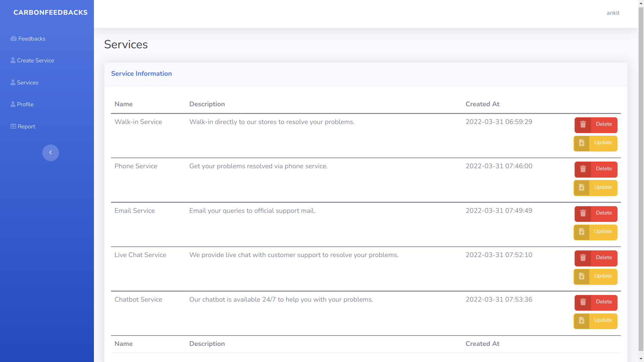
Task: Click the Create Service user icon
Action: pyautogui.click(x=13, y=60)
